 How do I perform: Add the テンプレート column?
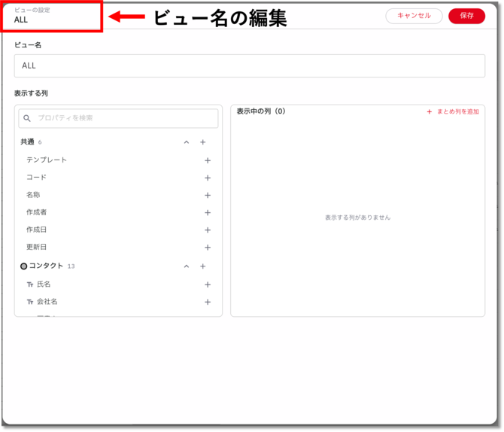coord(208,160)
